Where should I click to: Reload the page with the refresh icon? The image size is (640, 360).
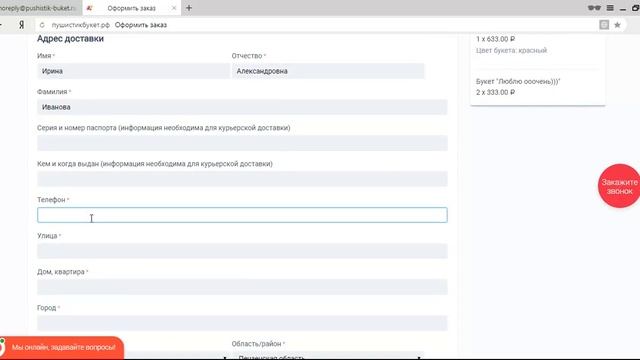42,25
